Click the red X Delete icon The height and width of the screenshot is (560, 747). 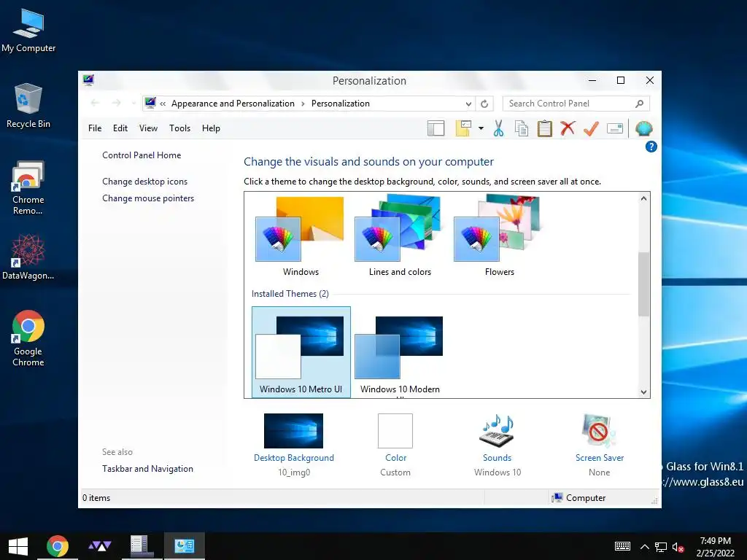point(568,128)
